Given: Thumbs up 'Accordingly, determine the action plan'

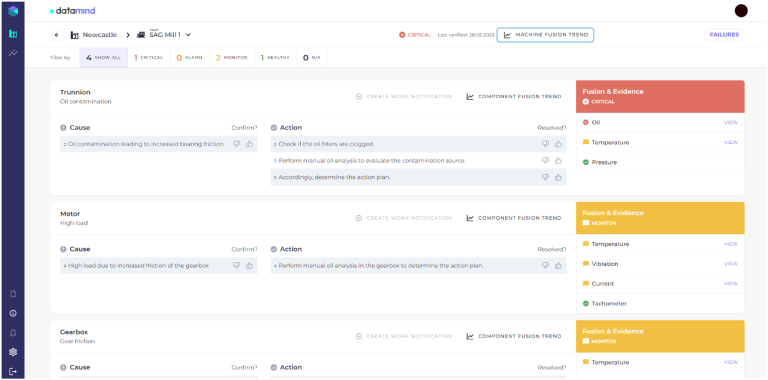Looking at the screenshot, I should [558, 177].
